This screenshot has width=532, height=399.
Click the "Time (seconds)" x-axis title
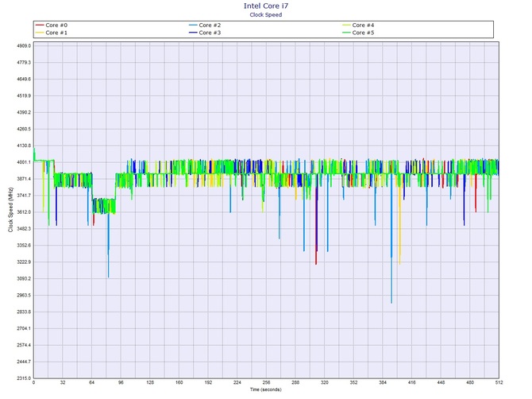click(x=265, y=390)
